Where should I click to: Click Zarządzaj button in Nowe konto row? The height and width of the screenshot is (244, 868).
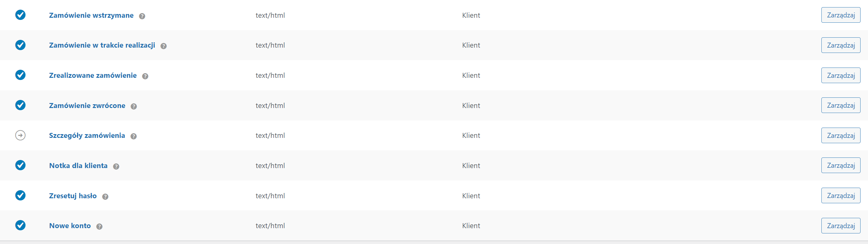[841, 225]
